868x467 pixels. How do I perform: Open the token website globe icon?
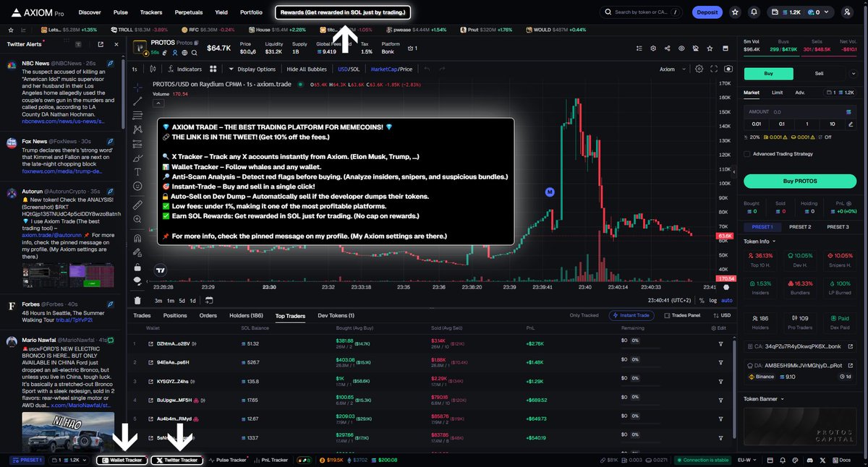point(184,53)
